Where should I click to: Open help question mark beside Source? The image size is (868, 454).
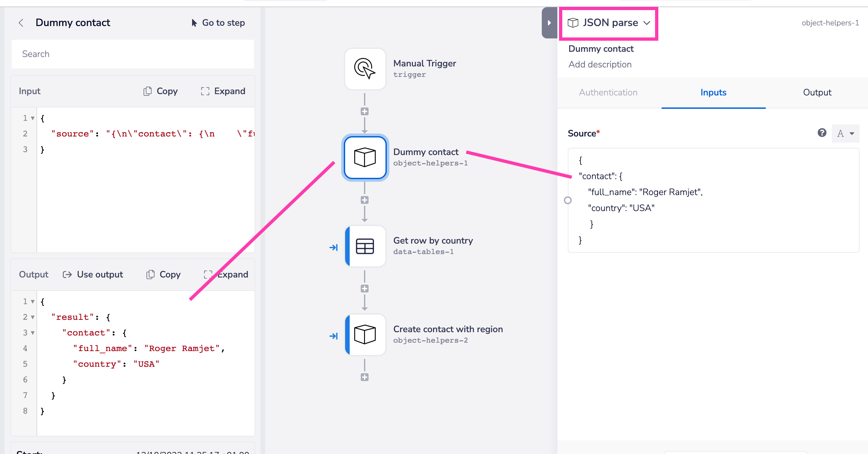821,133
